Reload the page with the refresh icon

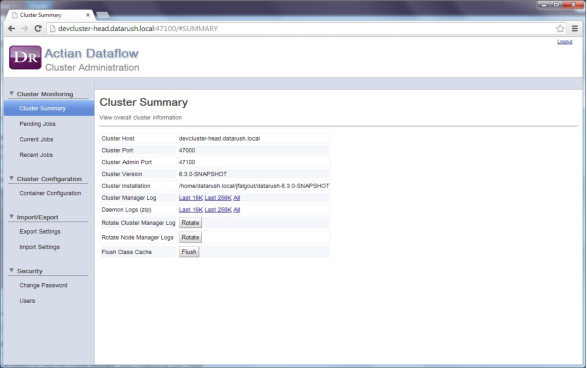(38, 28)
